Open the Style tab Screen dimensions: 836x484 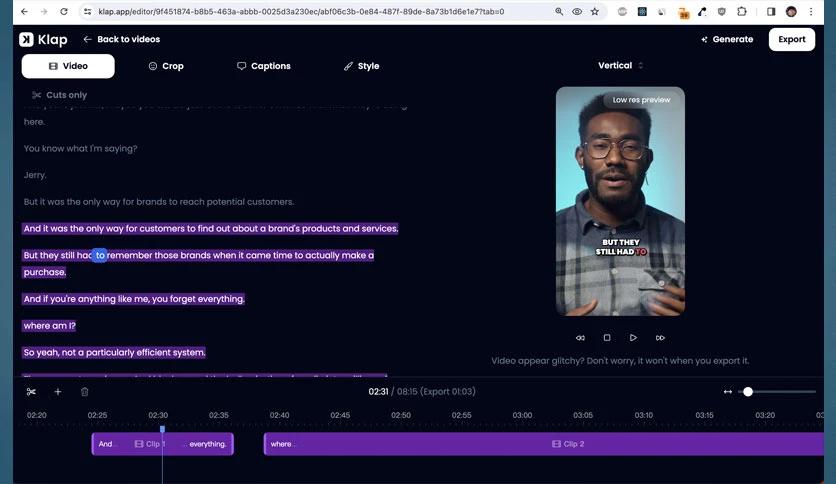(x=361, y=66)
